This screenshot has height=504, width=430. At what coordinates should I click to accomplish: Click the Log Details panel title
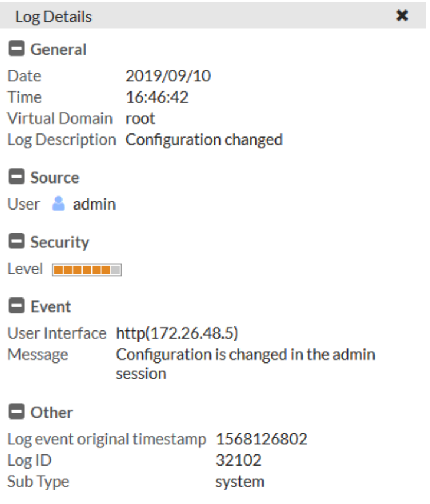54,17
